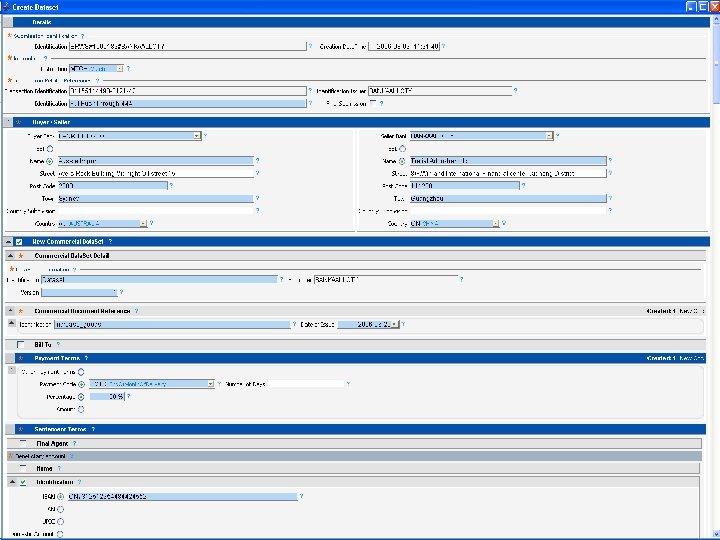Show help for Buyer Bank dropdown
The height and width of the screenshot is (540, 720).
tap(205, 136)
